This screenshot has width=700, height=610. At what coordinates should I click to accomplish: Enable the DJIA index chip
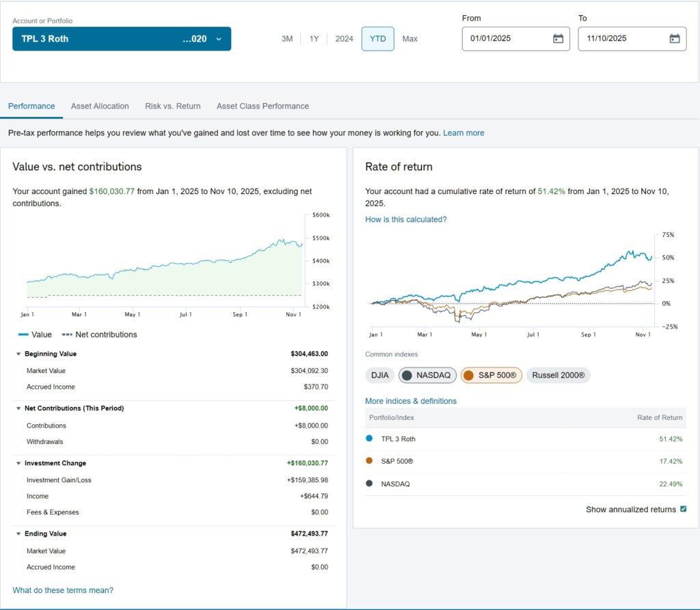379,375
